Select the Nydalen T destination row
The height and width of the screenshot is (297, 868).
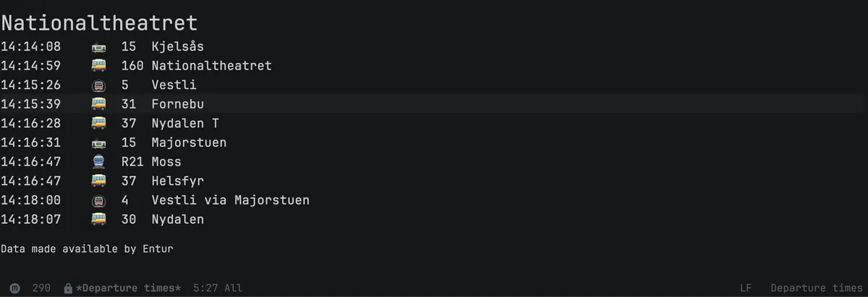click(x=434, y=124)
